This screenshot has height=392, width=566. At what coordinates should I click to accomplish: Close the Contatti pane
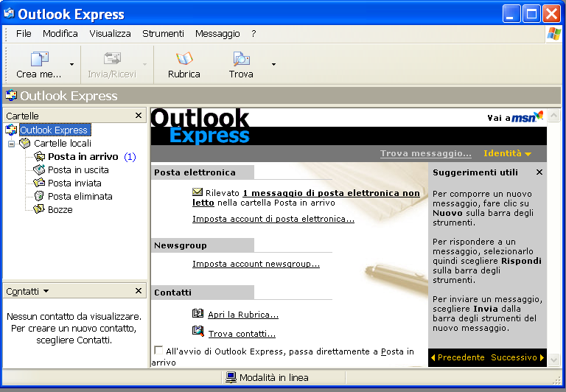139,291
